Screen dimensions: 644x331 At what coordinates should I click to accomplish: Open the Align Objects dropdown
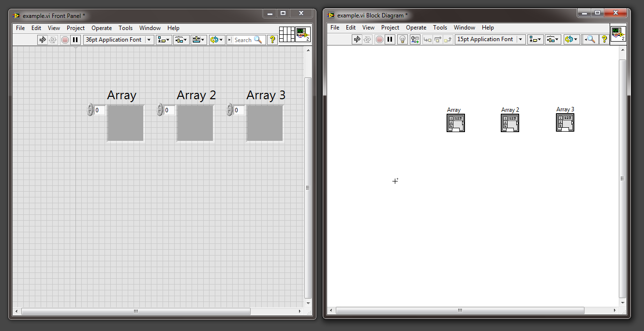click(165, 40)
